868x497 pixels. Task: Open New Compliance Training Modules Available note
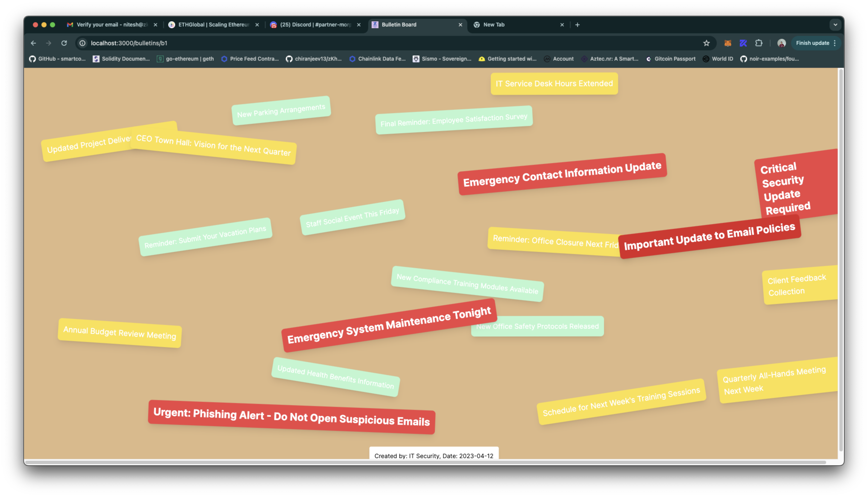467,284
